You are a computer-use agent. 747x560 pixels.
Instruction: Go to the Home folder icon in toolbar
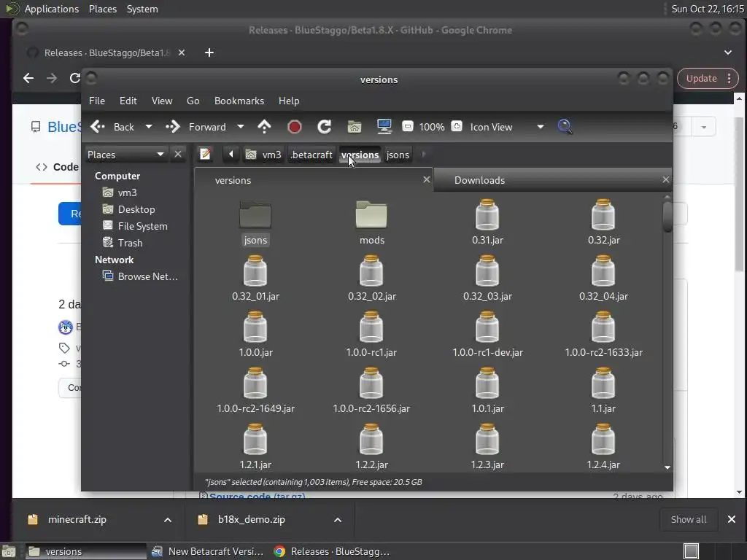(355, 127)
